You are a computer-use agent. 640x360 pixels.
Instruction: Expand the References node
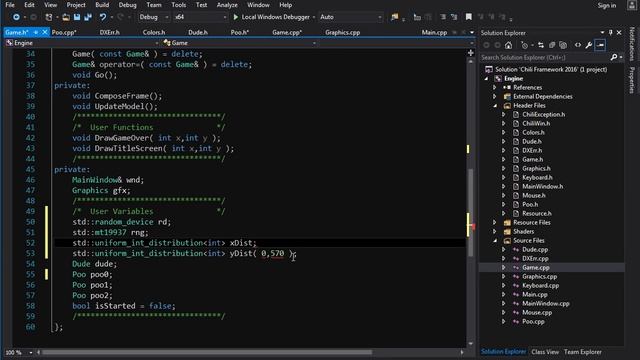coord(495,88)
